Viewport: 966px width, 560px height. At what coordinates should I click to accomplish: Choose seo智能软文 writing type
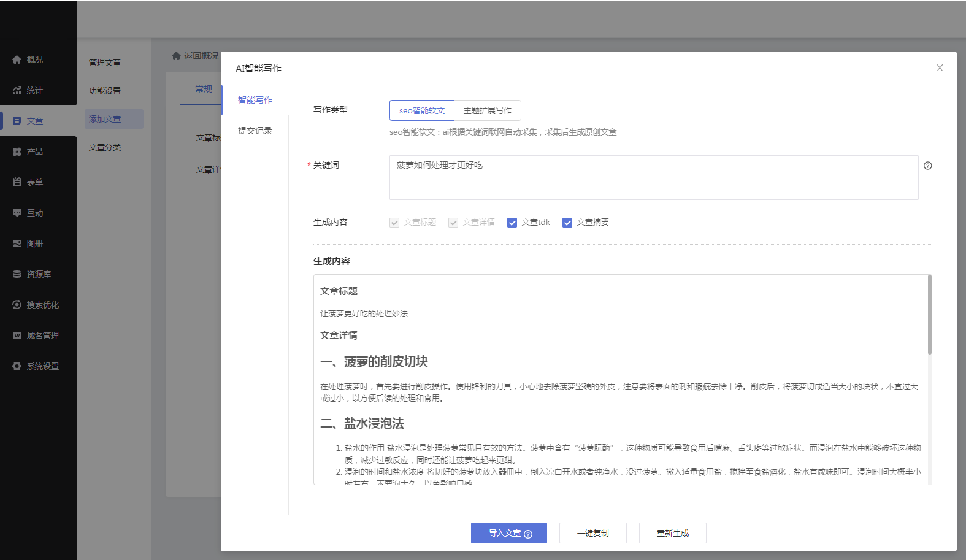tap(421, 110)
